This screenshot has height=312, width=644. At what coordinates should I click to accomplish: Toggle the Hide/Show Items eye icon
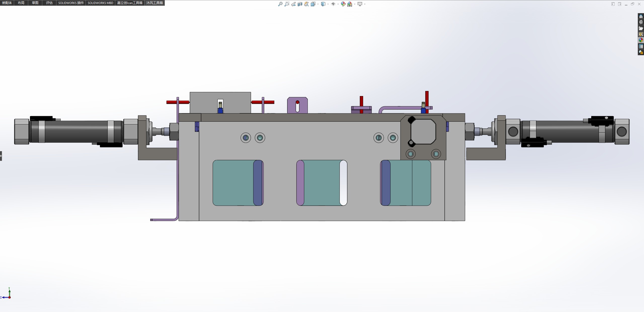[x=333, y=4]
